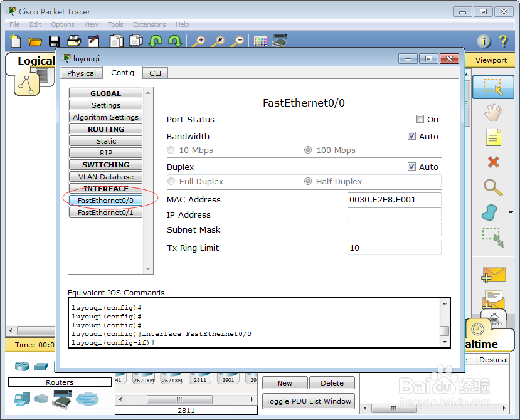Select the 2811 router model
Image resolution: width=520 pixels, height=420 pixels.
coord(200,378)
